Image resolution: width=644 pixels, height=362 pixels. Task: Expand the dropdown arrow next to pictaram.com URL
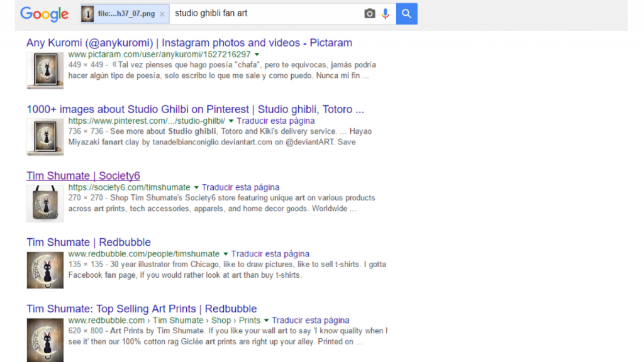pyautogui.click(x=257, y=55)
